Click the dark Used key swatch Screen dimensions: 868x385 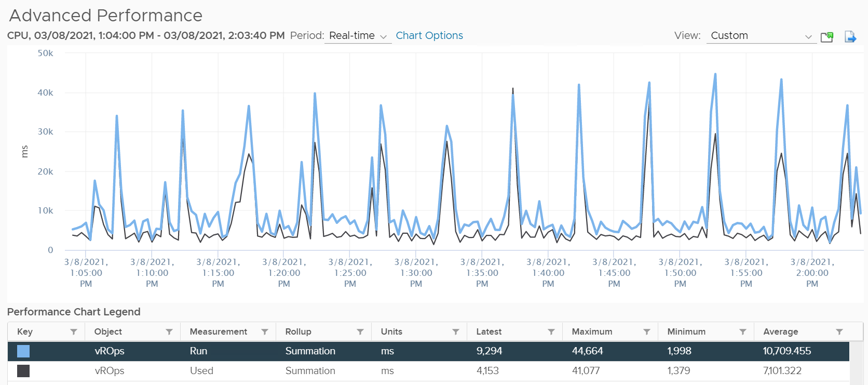tap(23, 371)
